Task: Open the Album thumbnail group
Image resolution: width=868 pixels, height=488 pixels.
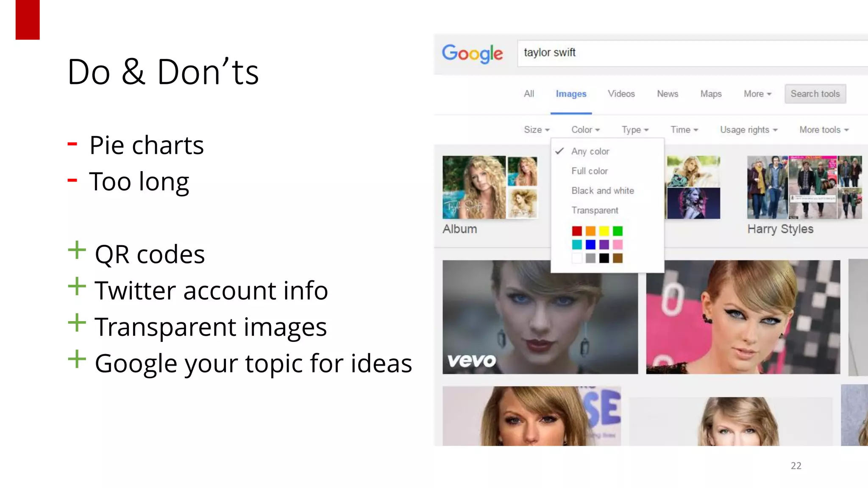Action: click(490, 187)
